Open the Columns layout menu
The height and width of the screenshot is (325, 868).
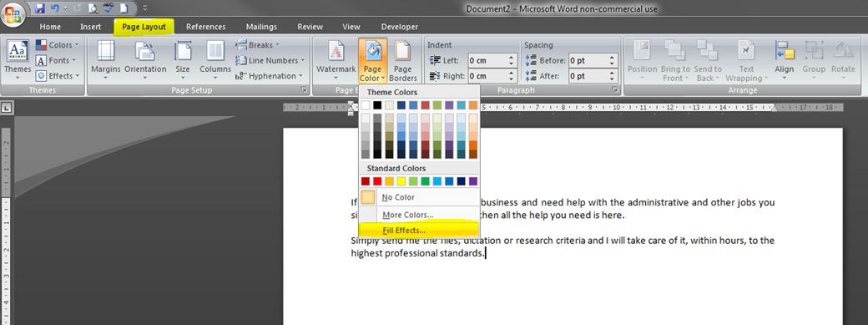215,59
